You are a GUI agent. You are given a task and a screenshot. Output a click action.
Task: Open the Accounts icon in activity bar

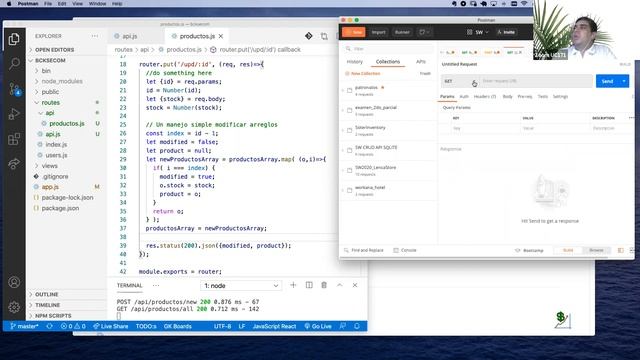[x=14, y=282]
